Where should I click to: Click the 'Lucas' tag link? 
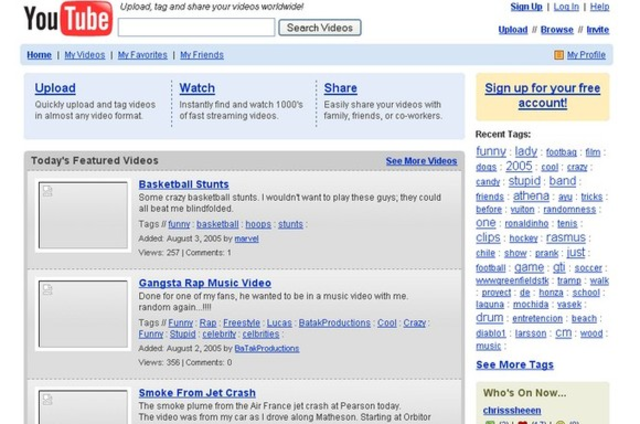(279, 323)
